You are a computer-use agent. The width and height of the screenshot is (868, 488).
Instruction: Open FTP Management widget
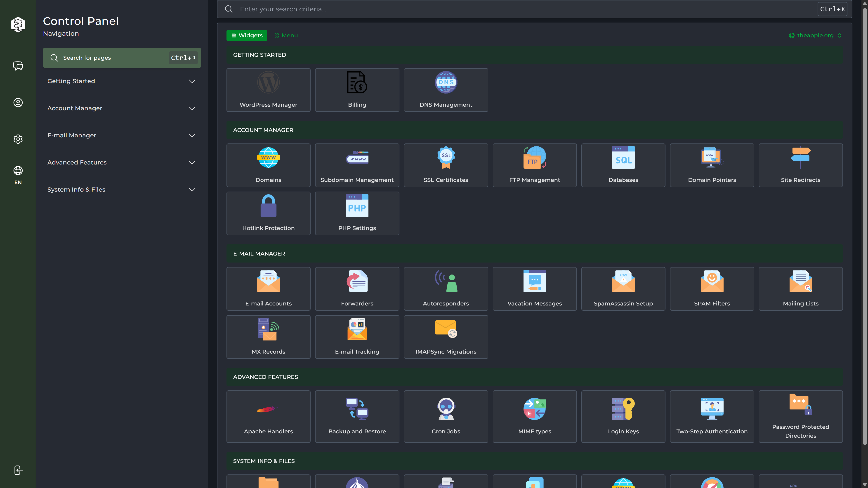click(534, 165)
